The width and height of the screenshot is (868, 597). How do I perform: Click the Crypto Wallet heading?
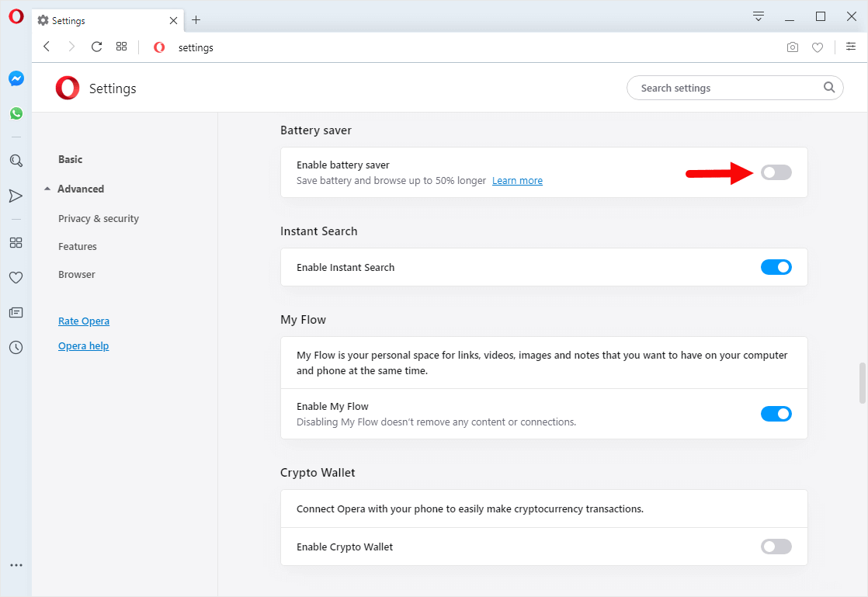point(318,473)
